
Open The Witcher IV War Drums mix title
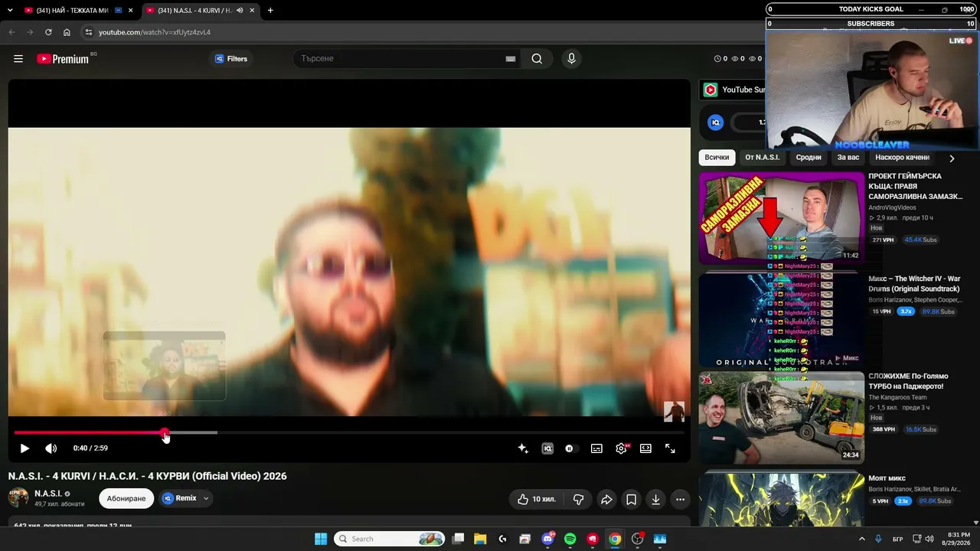click(914, 284)
